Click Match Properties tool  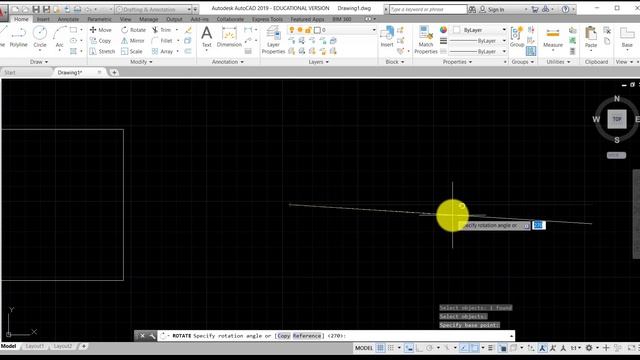tap(426, 40)
